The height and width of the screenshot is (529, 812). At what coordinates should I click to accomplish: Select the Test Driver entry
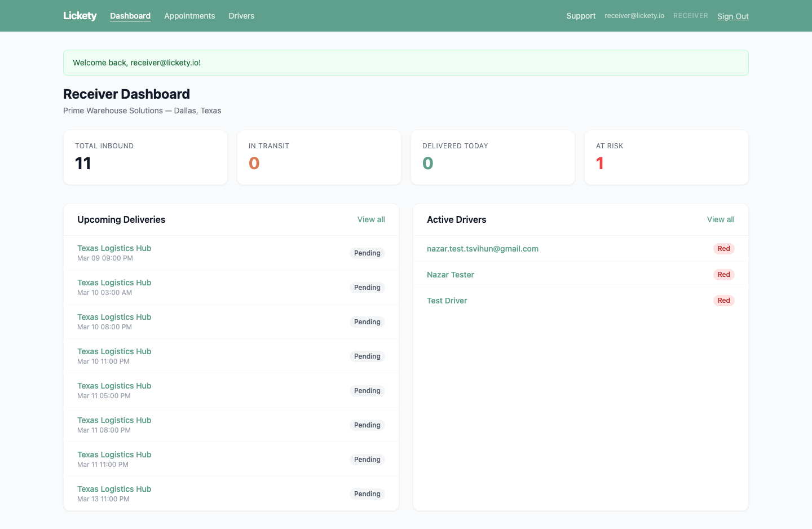point(447,301)
